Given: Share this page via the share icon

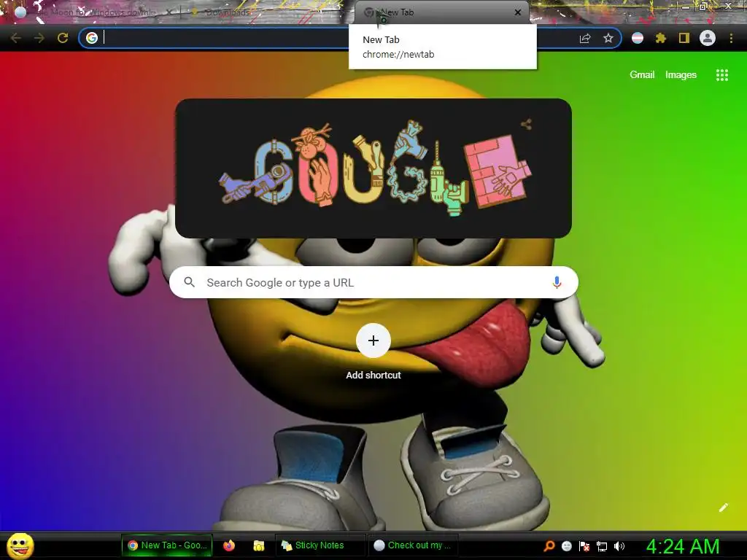Looking at the screenshot, I should coord(585,39).
